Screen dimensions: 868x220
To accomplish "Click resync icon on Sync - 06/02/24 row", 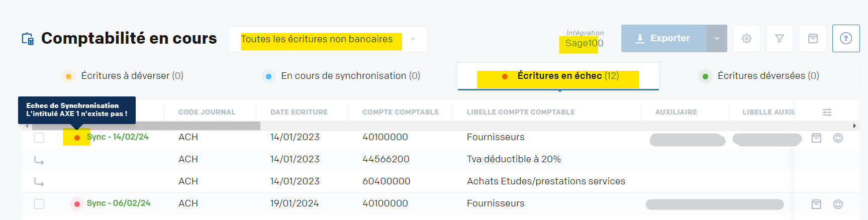I will pos(838,204).
